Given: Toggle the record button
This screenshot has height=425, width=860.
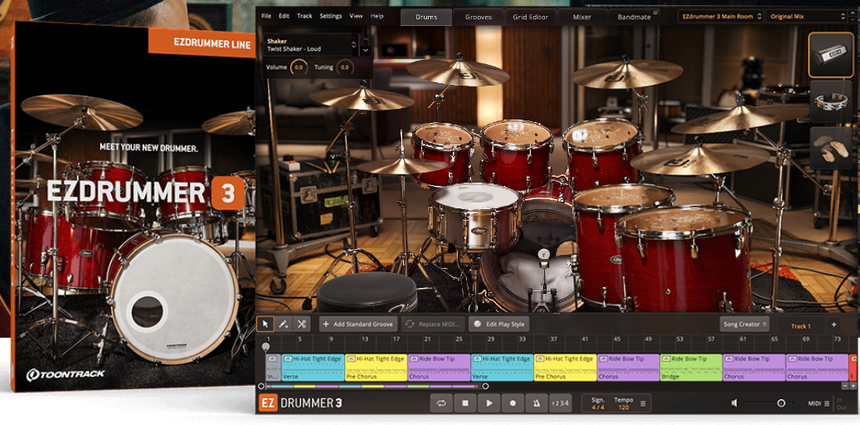Looking at the screenshot, I should [x=513, y=403].
